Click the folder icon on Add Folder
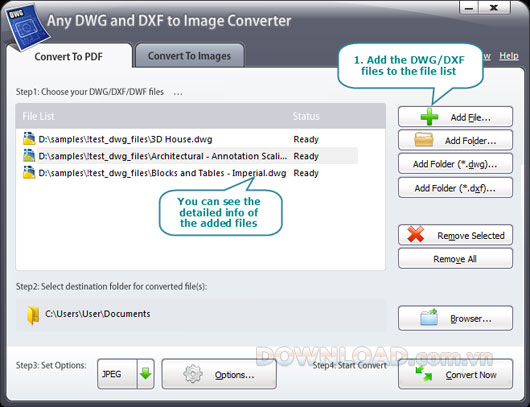The height and width of the screenshot is (407, 530). click(424, 140)
